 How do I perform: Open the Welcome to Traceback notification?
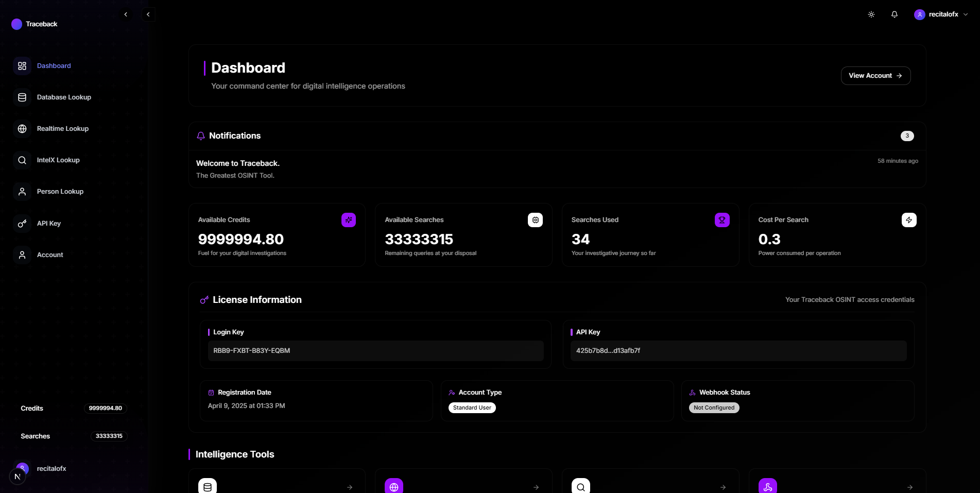pyautogui.click(x=557, y=169)
